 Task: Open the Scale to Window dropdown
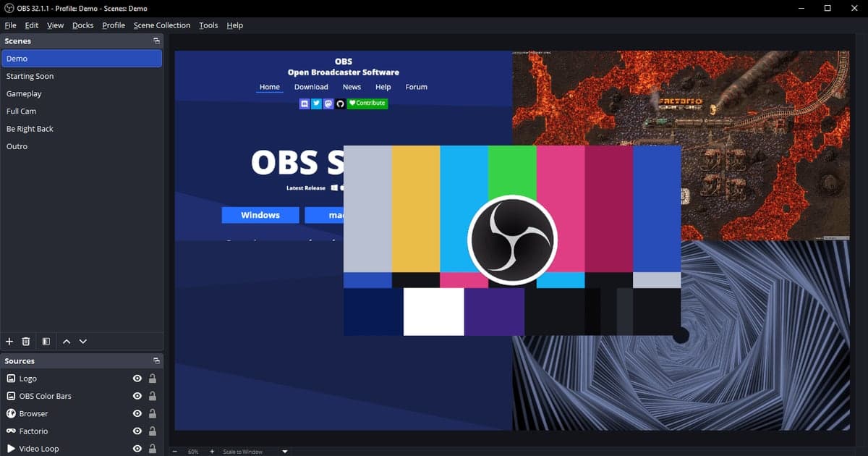[x=255, y=452]
